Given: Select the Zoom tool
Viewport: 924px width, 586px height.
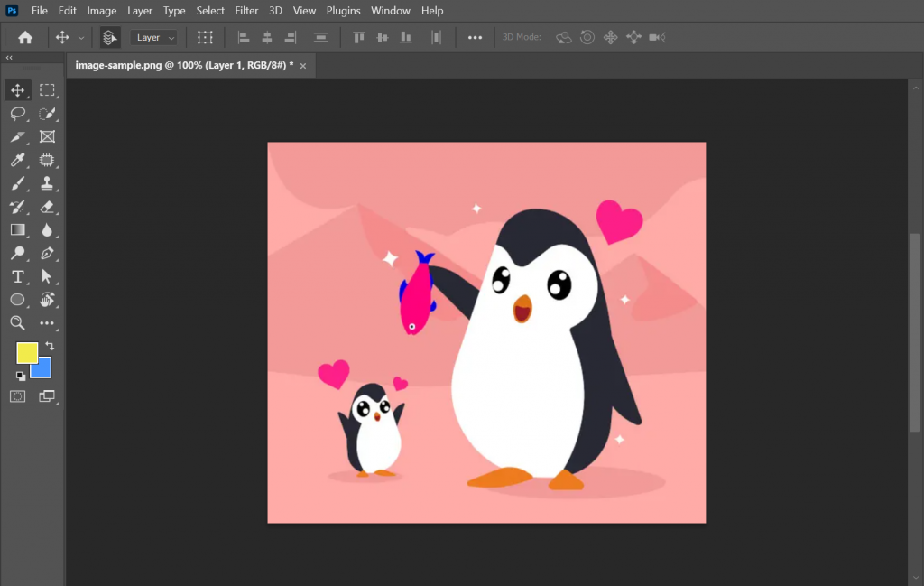Looking at the screenshot, I should pos(16,323).
